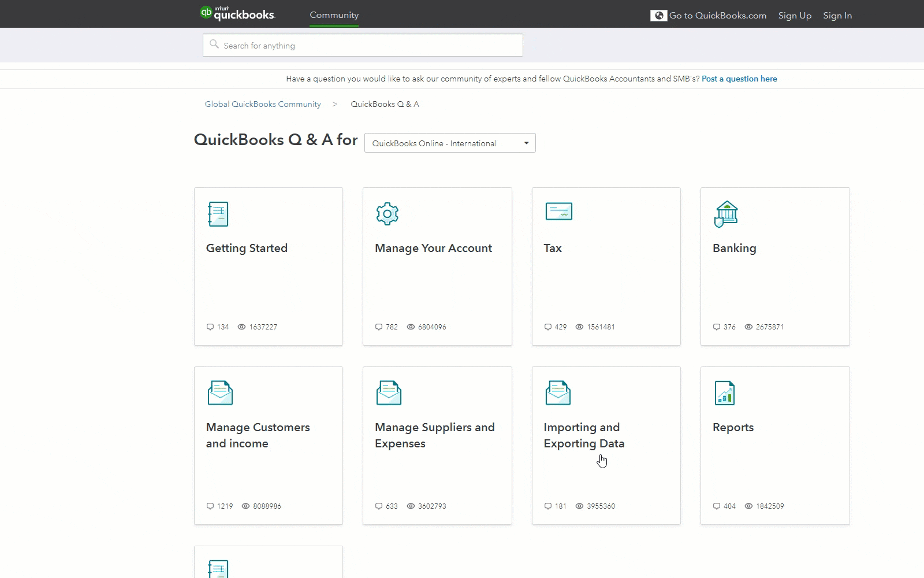
Task: Click the Tax check icon
Action: coord(558,212)
